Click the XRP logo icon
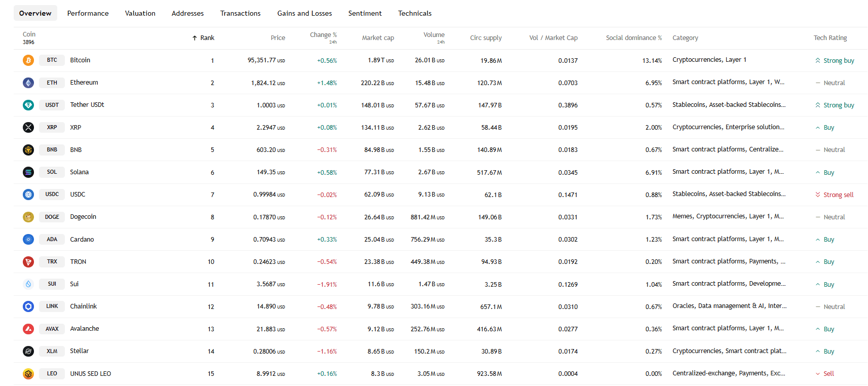868x386 pixels. click(x=28, y=127)
